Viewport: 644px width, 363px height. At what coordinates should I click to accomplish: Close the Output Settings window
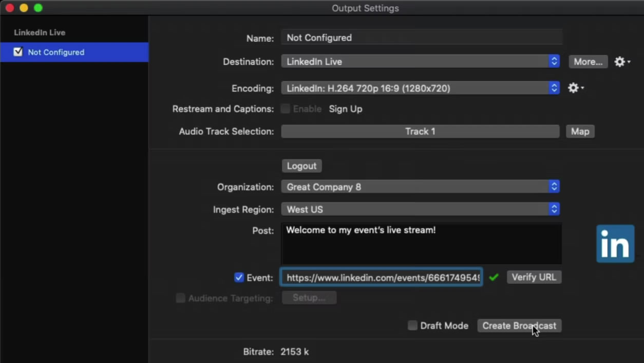pos(9,8)
